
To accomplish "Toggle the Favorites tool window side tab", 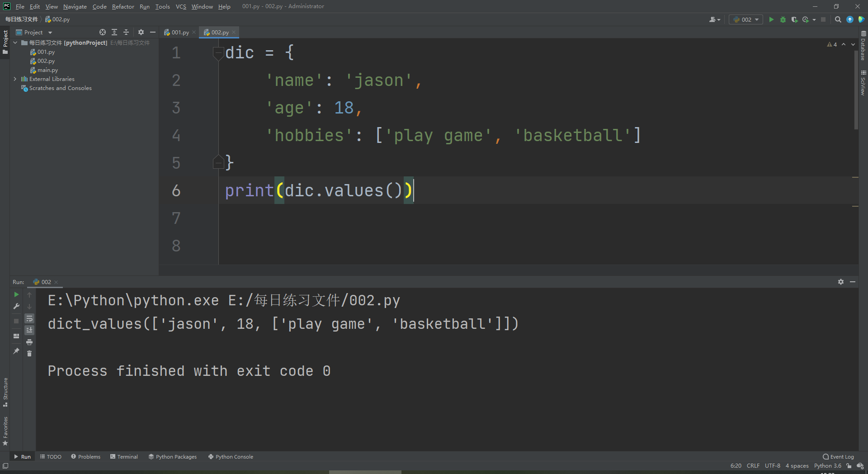I will (5, 431).
